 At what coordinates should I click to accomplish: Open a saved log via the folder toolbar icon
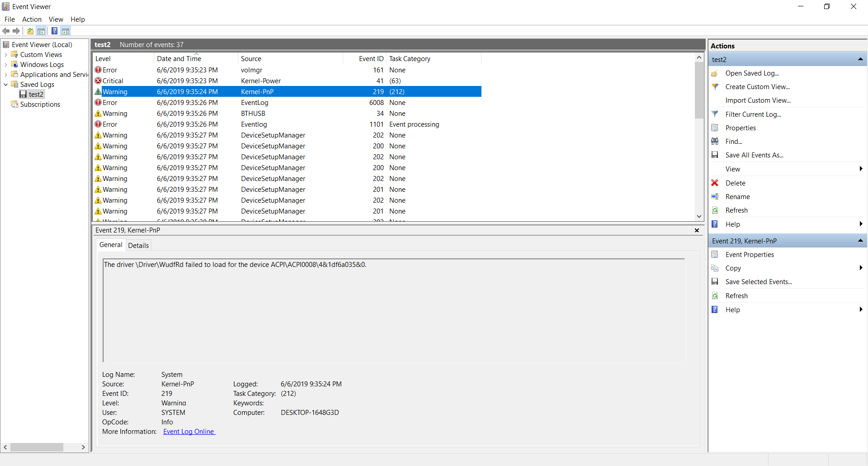tap(29, 31)
